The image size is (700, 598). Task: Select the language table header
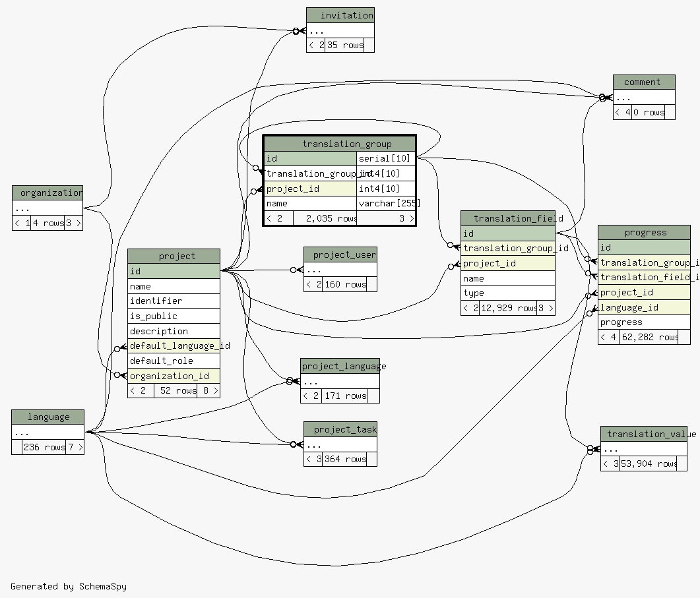click(48, 417)
